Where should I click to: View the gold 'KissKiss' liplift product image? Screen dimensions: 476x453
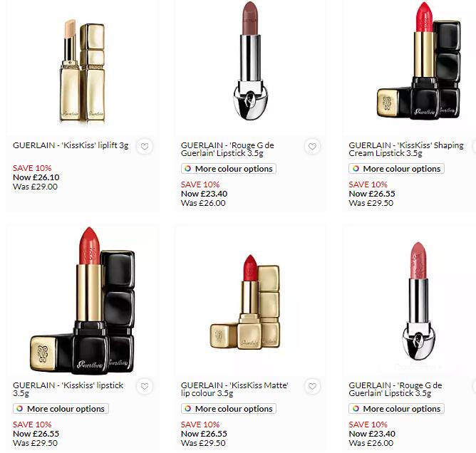[82, 71]
